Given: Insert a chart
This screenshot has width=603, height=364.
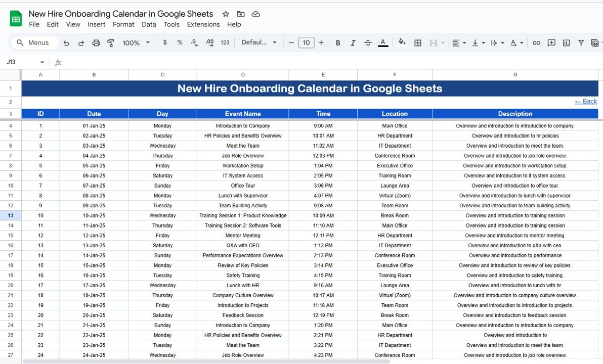Looking at the screenshot, I should pyautogui.click(x=566, y=43).
